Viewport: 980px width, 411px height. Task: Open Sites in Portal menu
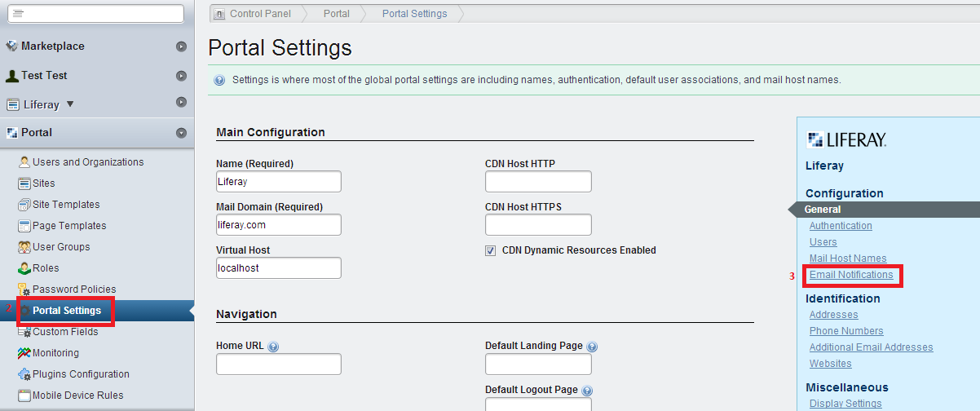tap(44, 183)
